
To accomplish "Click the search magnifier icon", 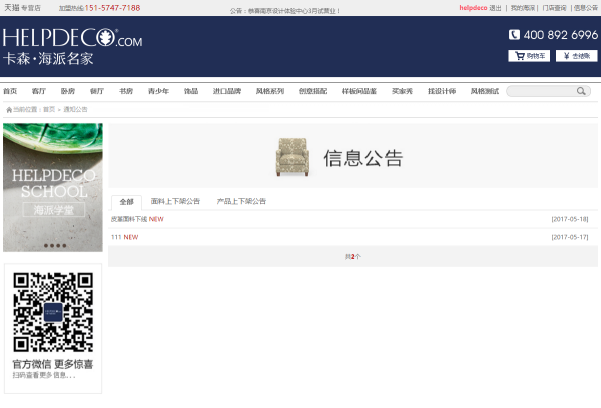I will tap(582, 91).
